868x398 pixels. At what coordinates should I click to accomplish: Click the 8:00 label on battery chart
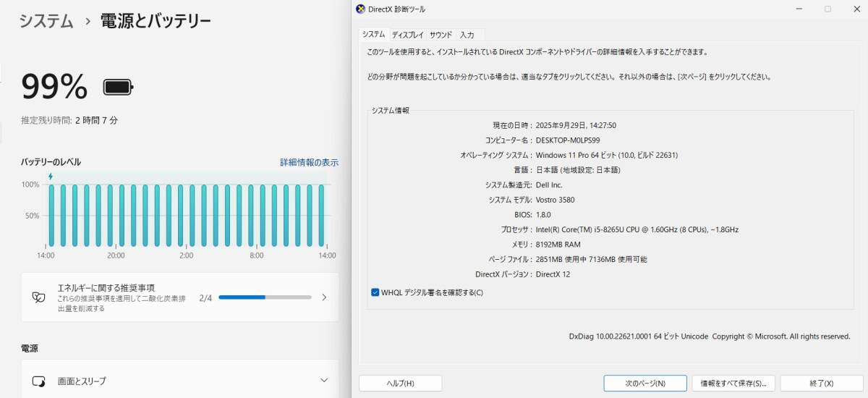(x=257, y=255)
